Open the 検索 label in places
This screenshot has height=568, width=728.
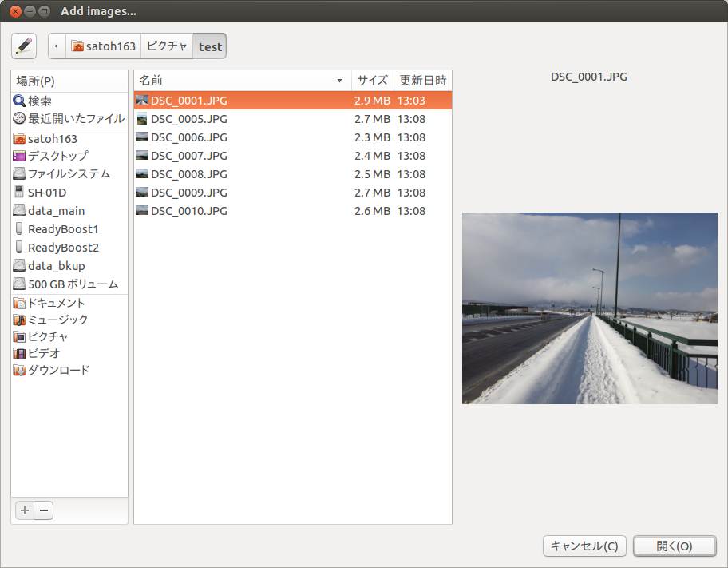pyautogui.click(x=40, y=101)
